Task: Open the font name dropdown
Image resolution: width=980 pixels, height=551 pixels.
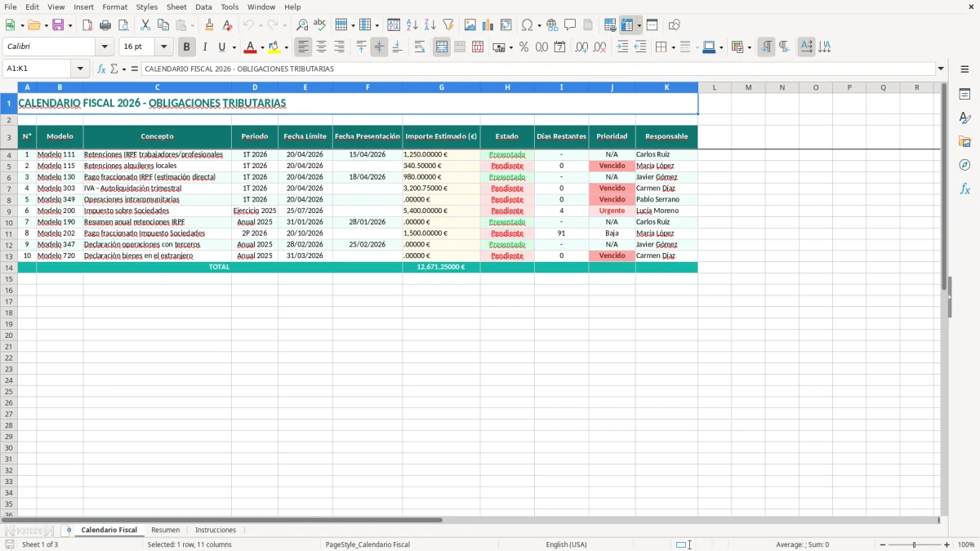Action: click(105, 47)
